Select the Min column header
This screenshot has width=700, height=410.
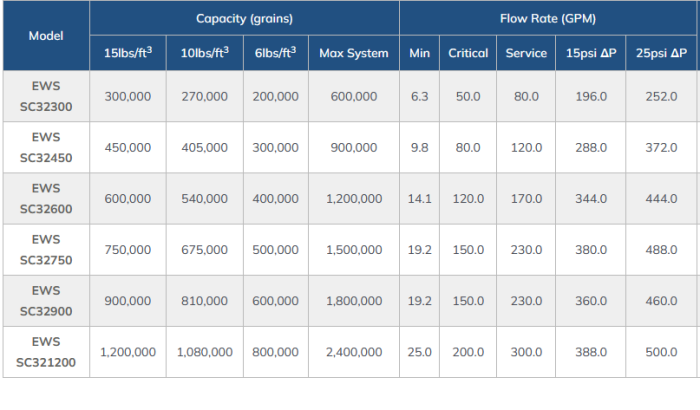[419, 53]
